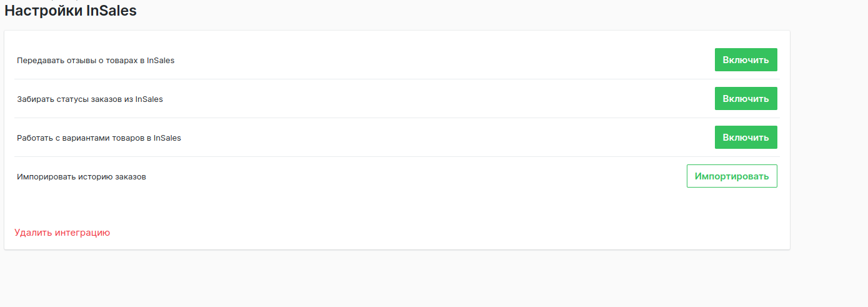Enable fetching order statuses from InSales
Viewport: 868px width, 307px height.
tap(746, 99)
